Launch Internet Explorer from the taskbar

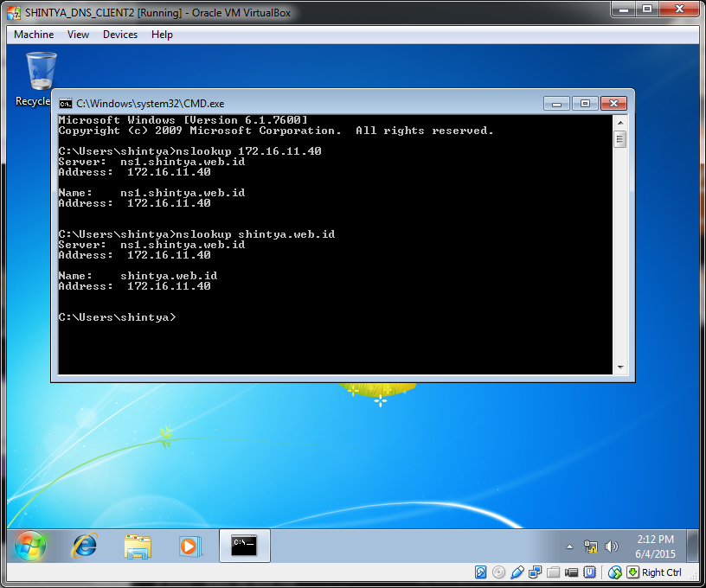click(85, 546)
